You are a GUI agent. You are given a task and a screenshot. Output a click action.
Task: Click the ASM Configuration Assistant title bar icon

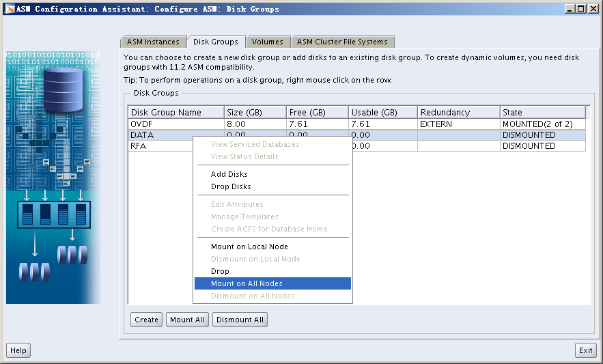[9, 9]
